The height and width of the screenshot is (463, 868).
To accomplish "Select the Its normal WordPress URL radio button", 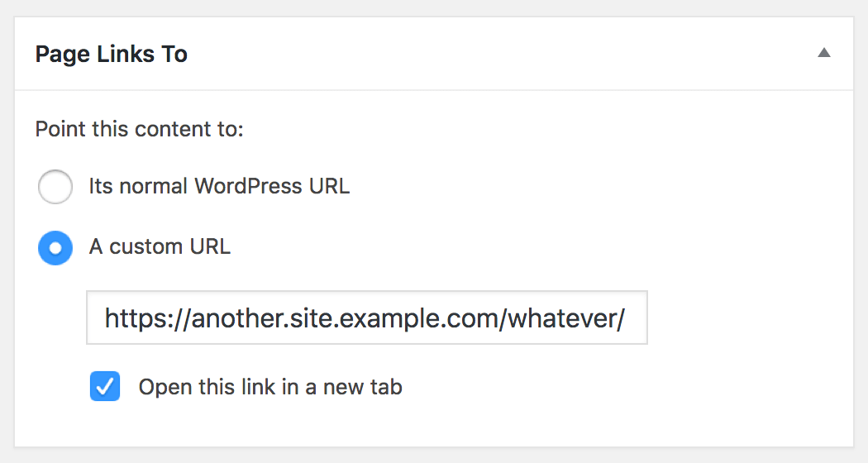I will [55, 187].
